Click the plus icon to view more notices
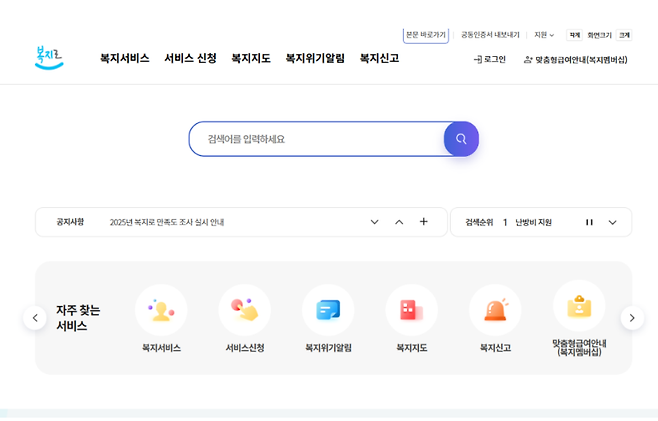This screenshot has width=658, height=421. [x=423, y=222]
